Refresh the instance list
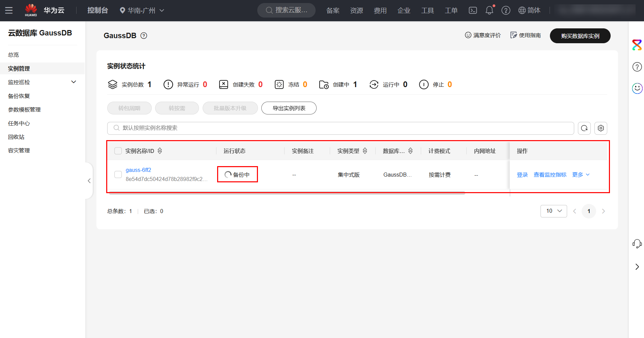The width and height of the screenshot is (644, 338). pos(584,128)
